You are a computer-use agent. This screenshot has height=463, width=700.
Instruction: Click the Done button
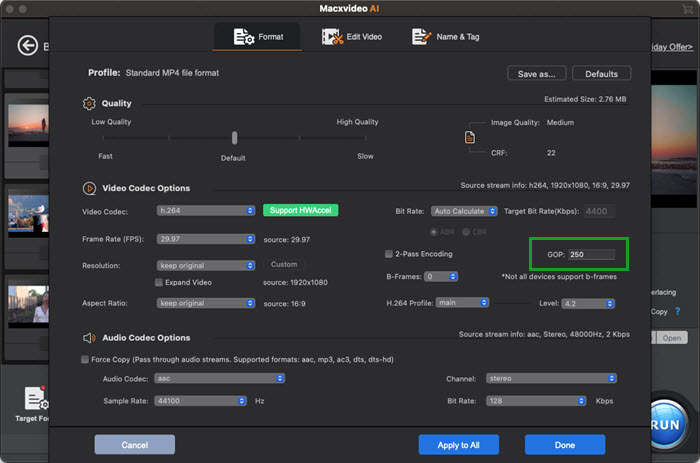(x=565, y=445)
